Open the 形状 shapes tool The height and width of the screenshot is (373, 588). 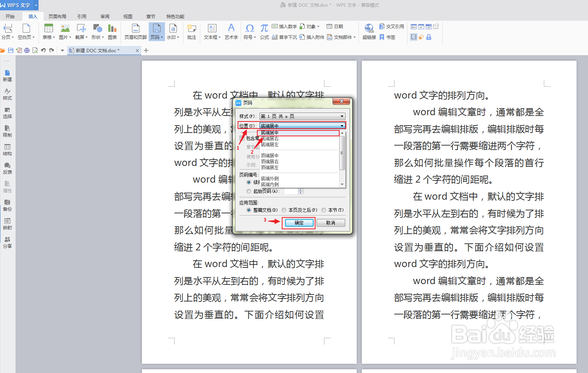[x=98, y=31]
